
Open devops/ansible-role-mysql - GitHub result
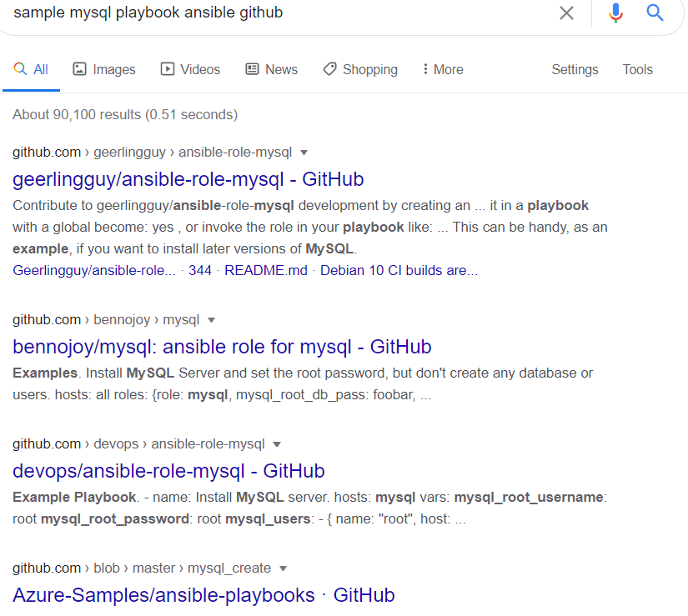pyautogui.click(x=168, y=471)
